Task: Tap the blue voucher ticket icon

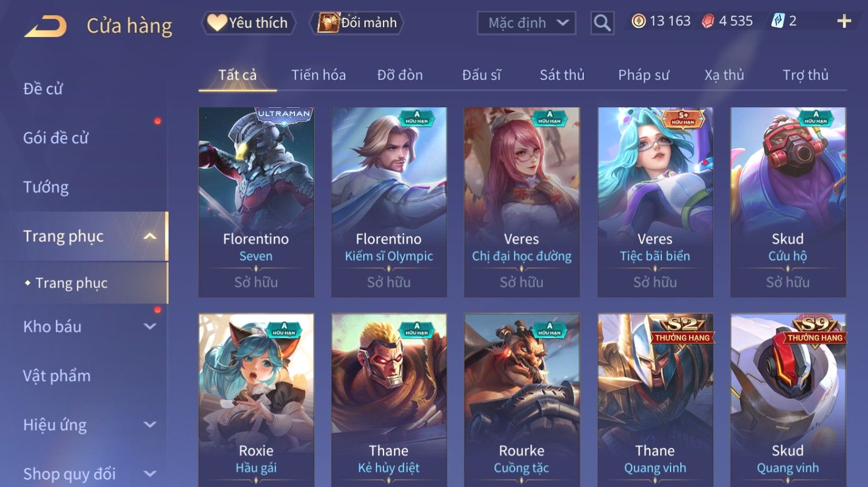Action: (x=778, y=21)
